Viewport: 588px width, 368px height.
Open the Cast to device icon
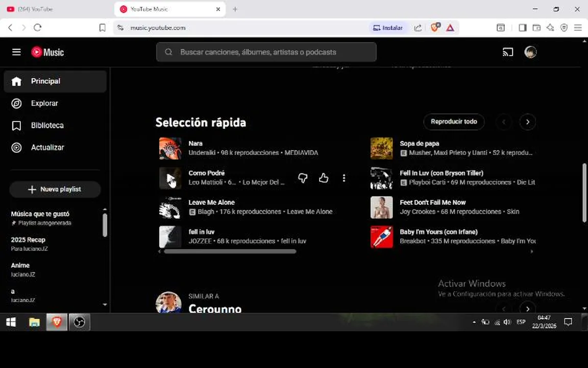(x=507, y=52)
